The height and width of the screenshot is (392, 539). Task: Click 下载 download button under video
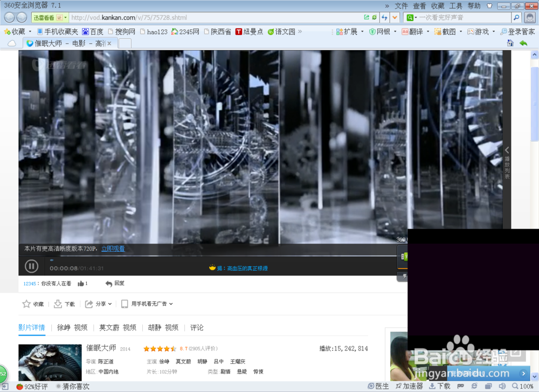coord(64,304)
